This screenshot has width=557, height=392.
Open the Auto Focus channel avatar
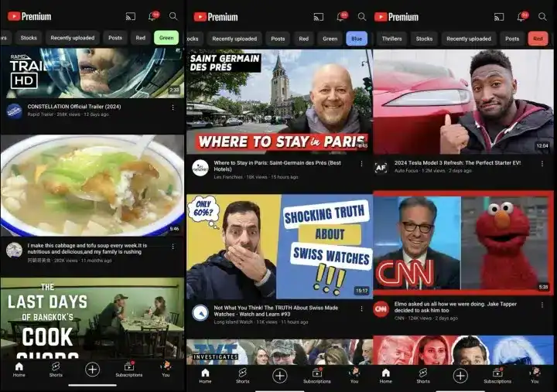click(381, 167)
